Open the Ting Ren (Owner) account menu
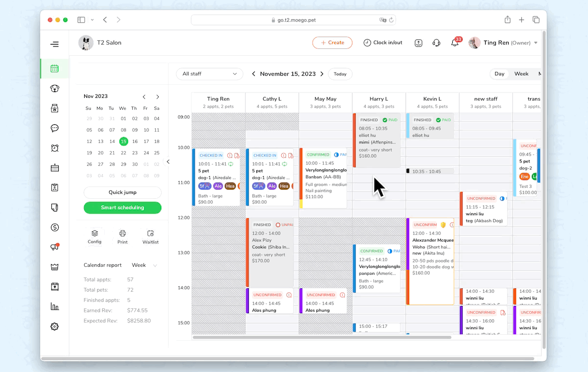588x372 pixels. [503, 43]
